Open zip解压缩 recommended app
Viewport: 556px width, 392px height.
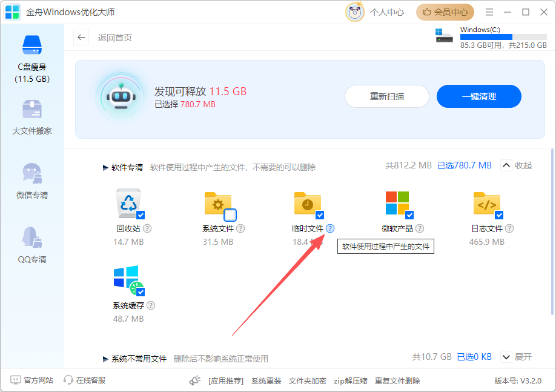pyautogui.click(x=350, y=381)
